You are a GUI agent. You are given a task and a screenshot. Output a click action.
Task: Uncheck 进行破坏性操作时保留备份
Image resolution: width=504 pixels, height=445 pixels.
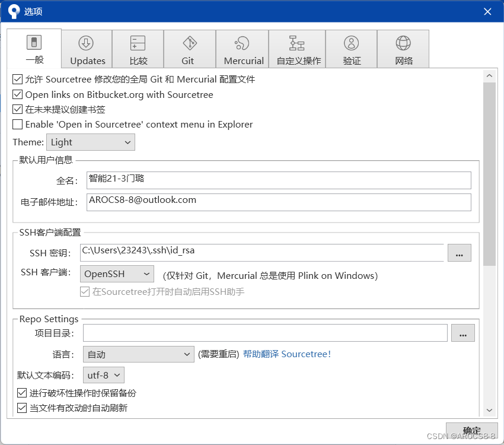pos(22,393)
